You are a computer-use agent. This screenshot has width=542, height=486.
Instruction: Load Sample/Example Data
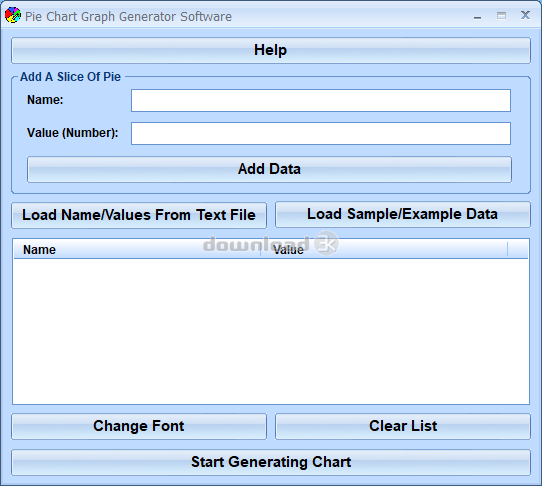[403, 215]
